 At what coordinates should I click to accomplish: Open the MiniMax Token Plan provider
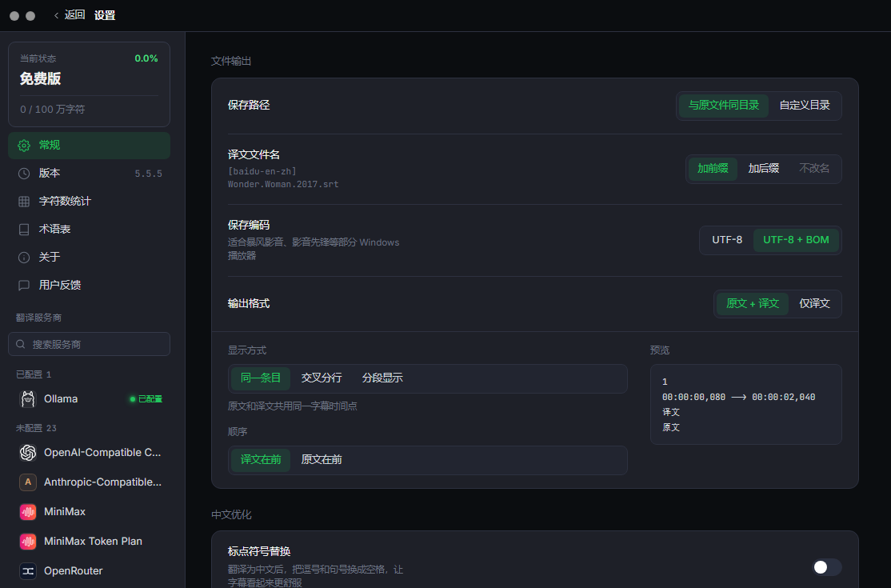tap(90, 541)
